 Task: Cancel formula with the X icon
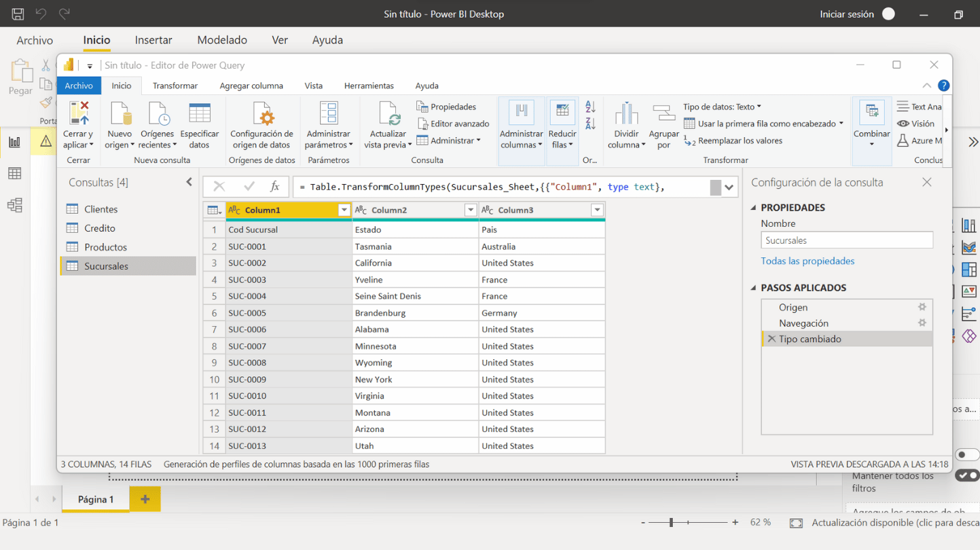[x=219, y=187]
